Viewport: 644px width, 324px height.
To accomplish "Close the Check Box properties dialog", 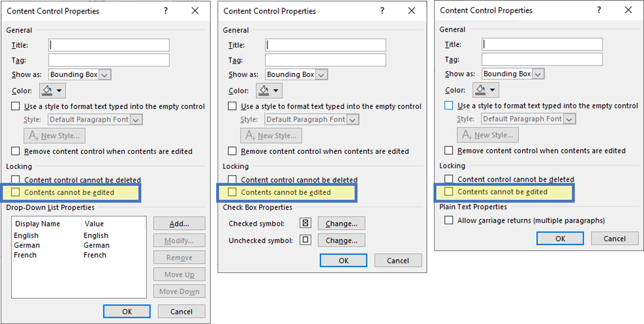I will point(412,10).
